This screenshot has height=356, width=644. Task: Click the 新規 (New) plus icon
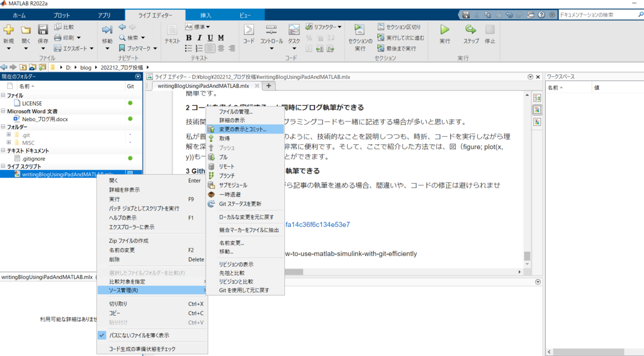point(8,29)
